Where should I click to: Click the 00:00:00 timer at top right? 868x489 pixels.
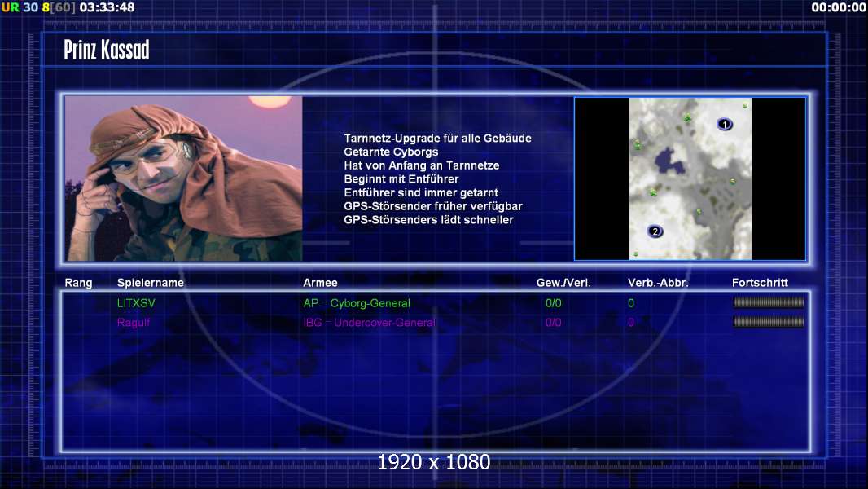(838, 7)
